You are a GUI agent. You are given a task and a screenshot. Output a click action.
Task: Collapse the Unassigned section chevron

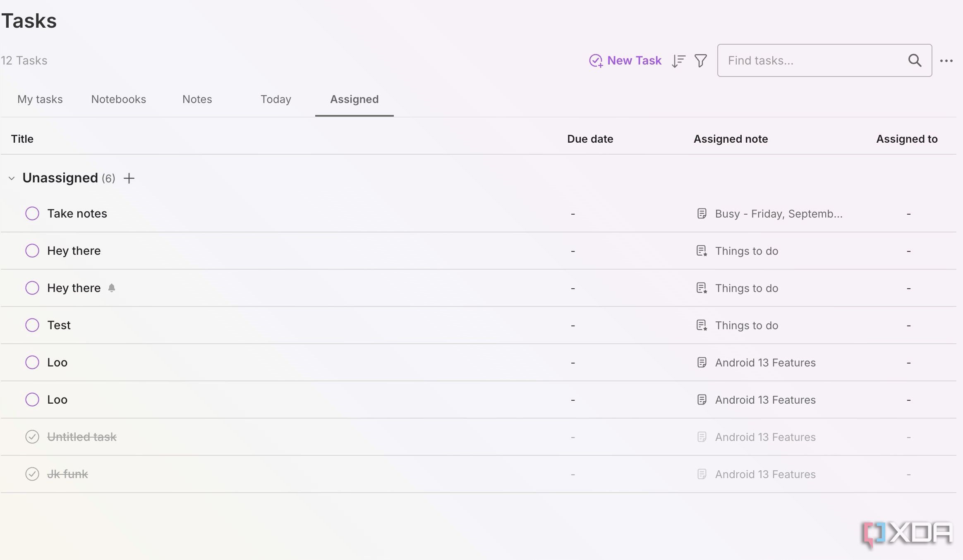[11, 177]
